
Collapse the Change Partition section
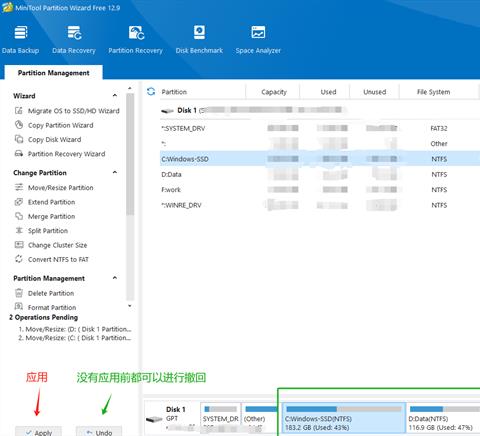(115, 172)
